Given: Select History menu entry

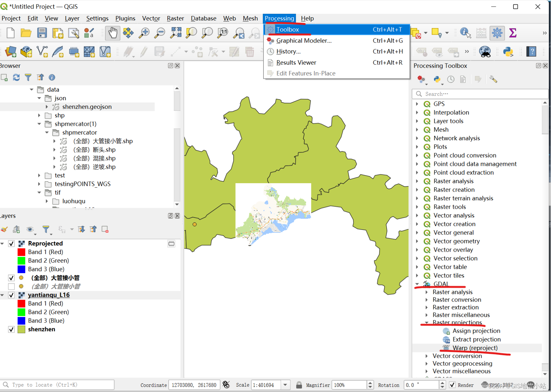Looking at the screenshot, I should coord(337,52).
